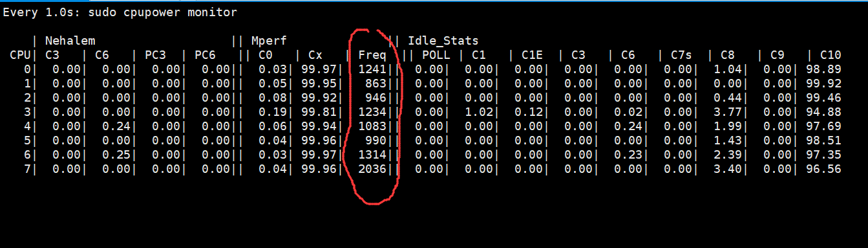Select frequency value 1241
Image resolution: width=868 pixels, height=248 pixels.
(x=372, y=70)
